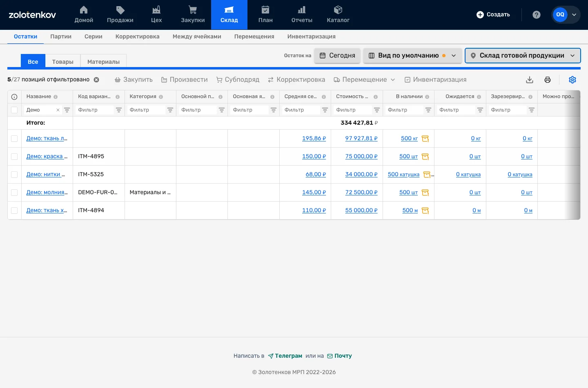588x388 pixels.
Task: Clear the filtered positions with x icon
Action: (96, 80)
